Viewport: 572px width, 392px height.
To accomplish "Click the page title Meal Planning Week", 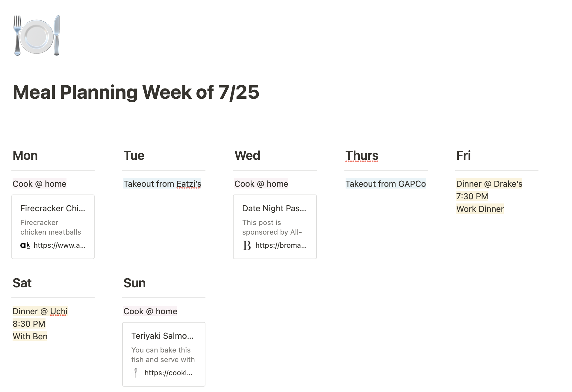I will coord(136,92).
